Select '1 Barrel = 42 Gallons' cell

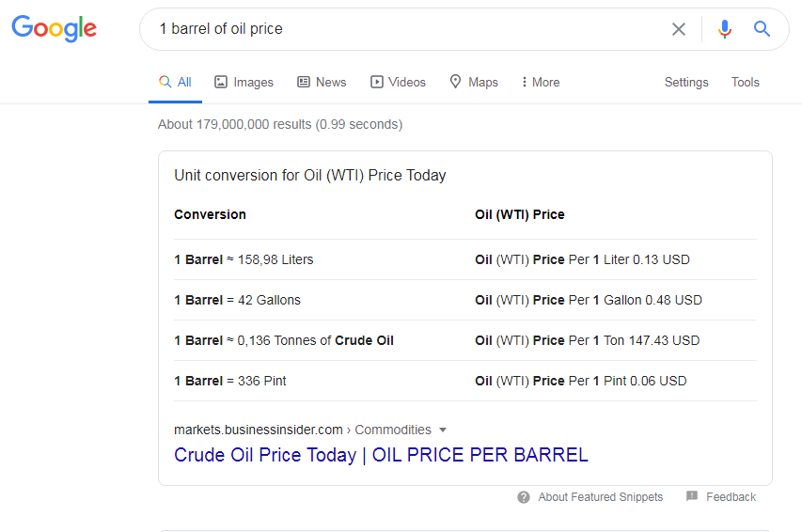[237, 300]
